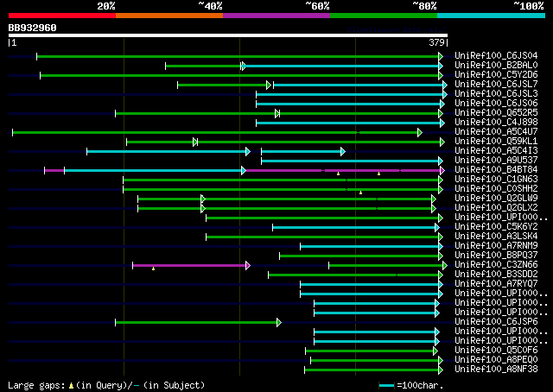553x392 pixels.
Task: Open the UniRef100_B8PQ37 hit
Action: (x=496, y=256)
